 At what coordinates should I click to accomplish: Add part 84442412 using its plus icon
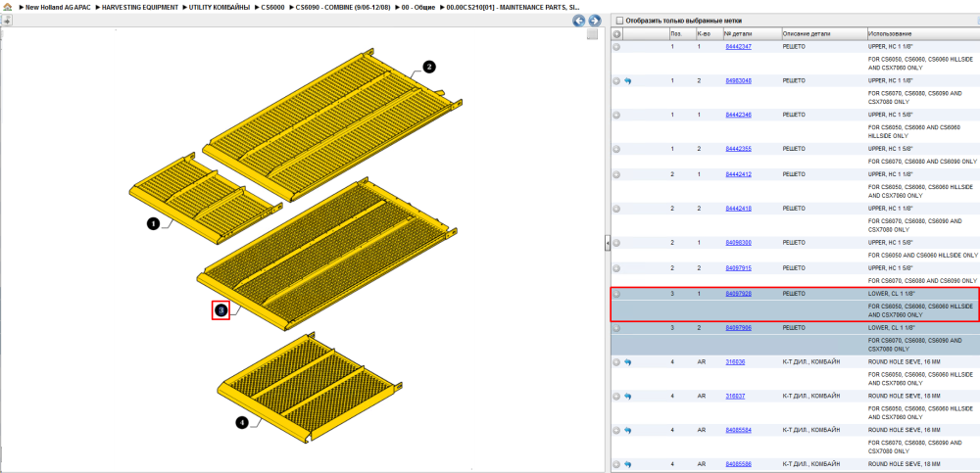[x=616, y=174]
